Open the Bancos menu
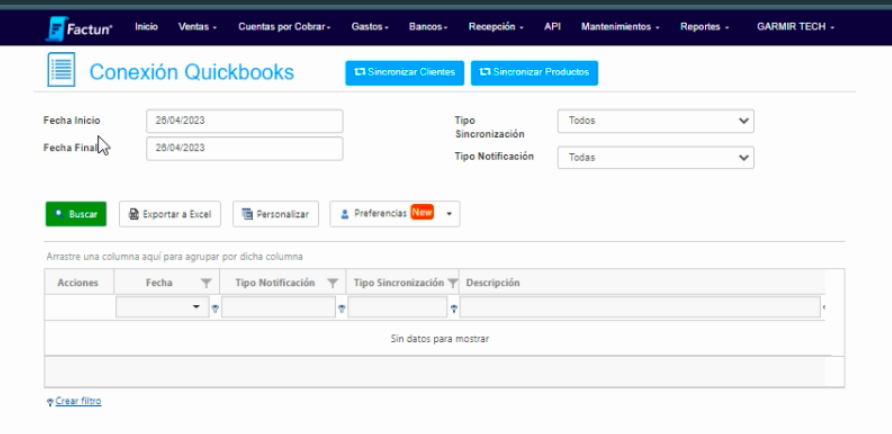 (428, 27)
